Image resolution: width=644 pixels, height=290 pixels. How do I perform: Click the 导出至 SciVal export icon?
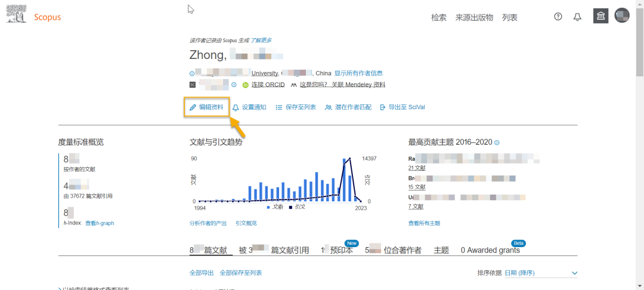[x=383, y=107]
